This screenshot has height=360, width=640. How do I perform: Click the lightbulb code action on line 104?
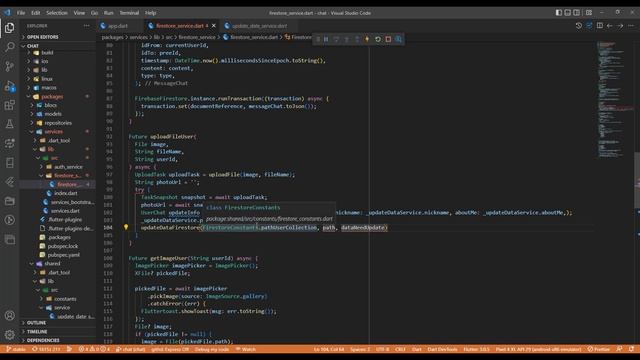pyautogui.click(x=126, y=227)
